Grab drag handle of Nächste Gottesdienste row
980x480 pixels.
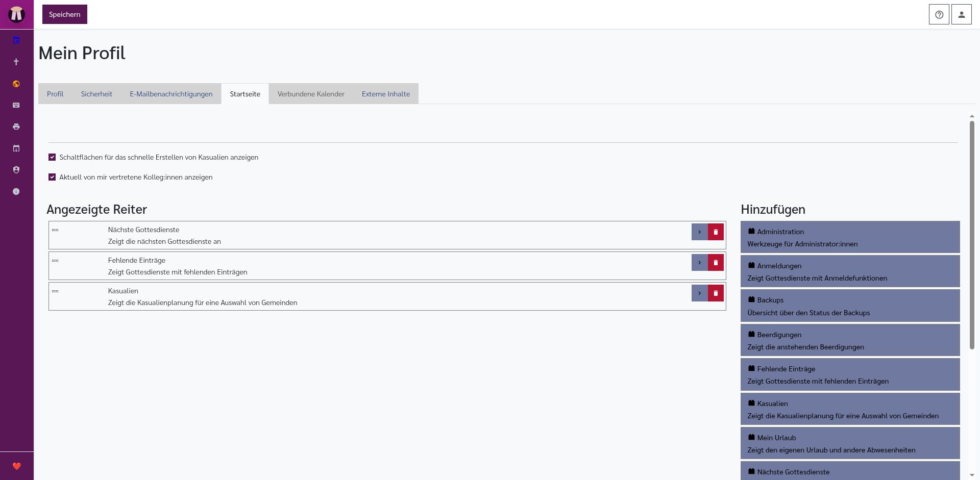[x=55, y=230]
